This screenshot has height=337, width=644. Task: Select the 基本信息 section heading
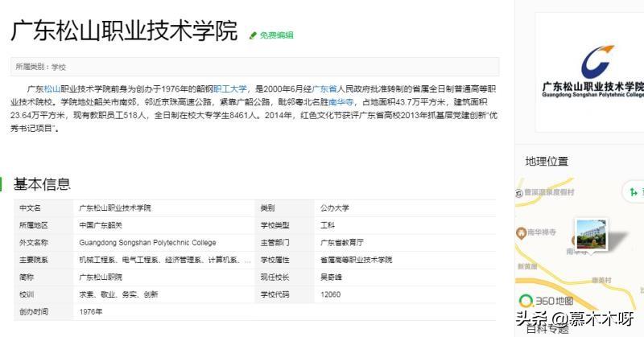point(42,184)
